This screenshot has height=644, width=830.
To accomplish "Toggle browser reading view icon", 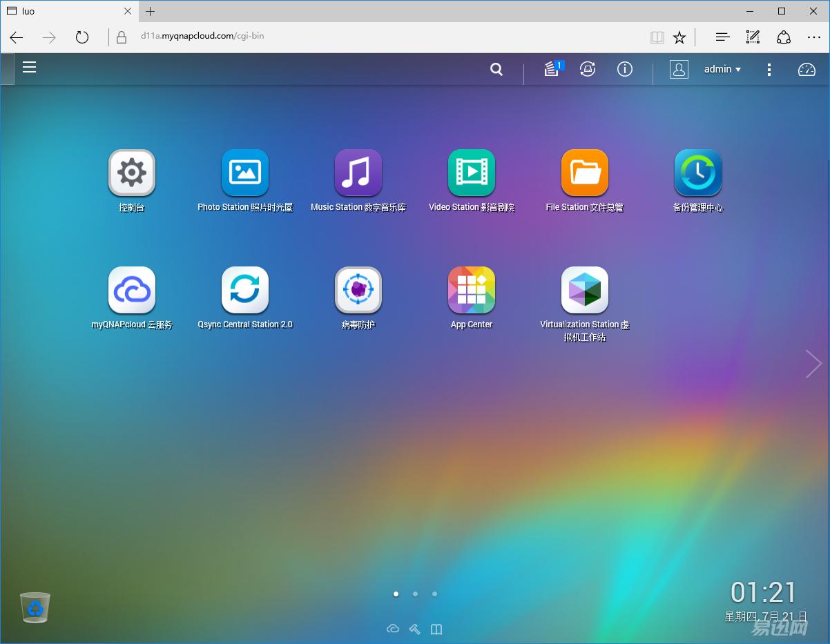I will (657, 37).
